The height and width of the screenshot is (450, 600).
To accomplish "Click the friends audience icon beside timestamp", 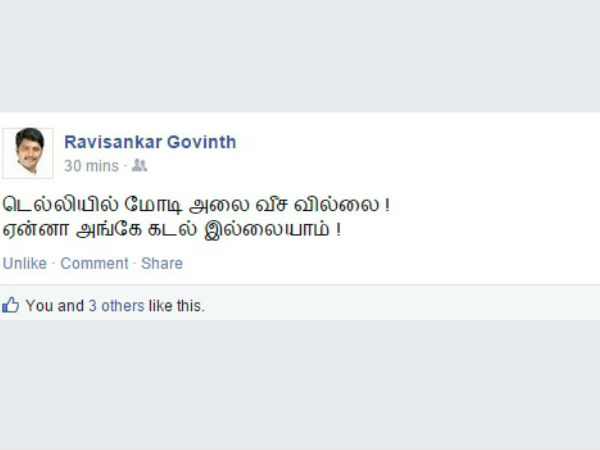I will [139, 165].
